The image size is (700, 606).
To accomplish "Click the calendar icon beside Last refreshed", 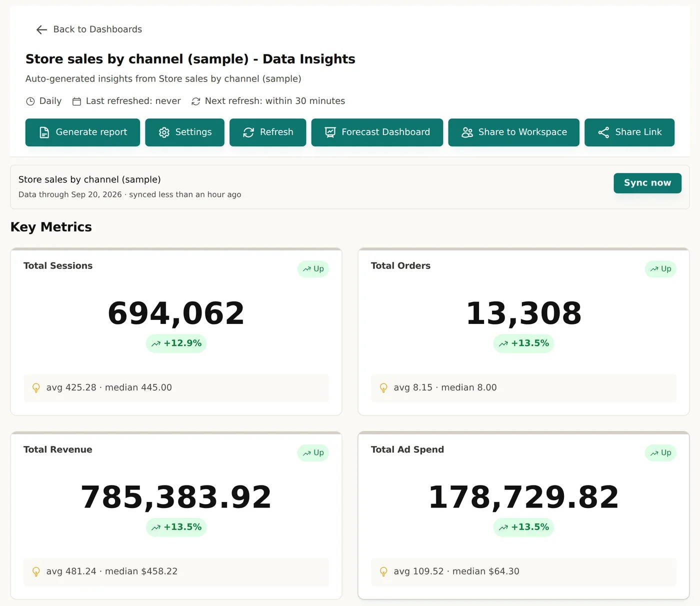I will coord(77,101).
